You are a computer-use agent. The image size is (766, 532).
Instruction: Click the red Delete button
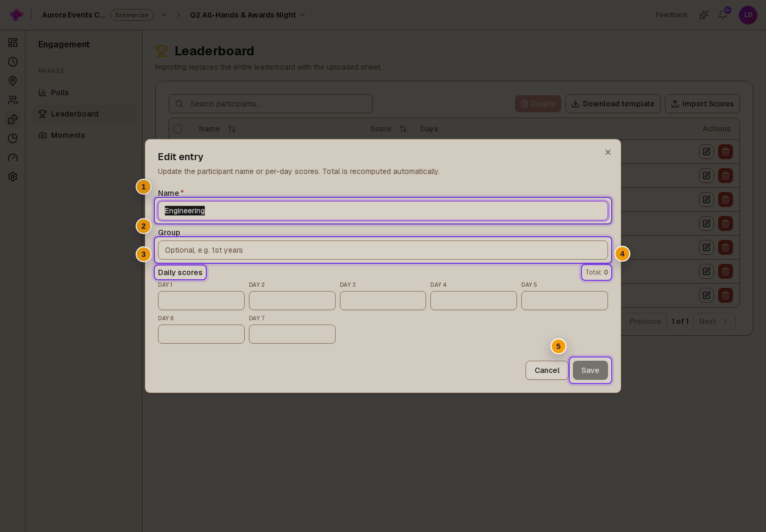[538, 104]
